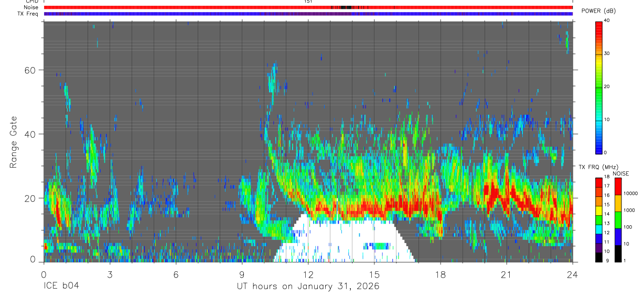Click the NOISE color scale bar
This screenshot has height=297, width=644.
pyautogui.click(x=618, y=219)
